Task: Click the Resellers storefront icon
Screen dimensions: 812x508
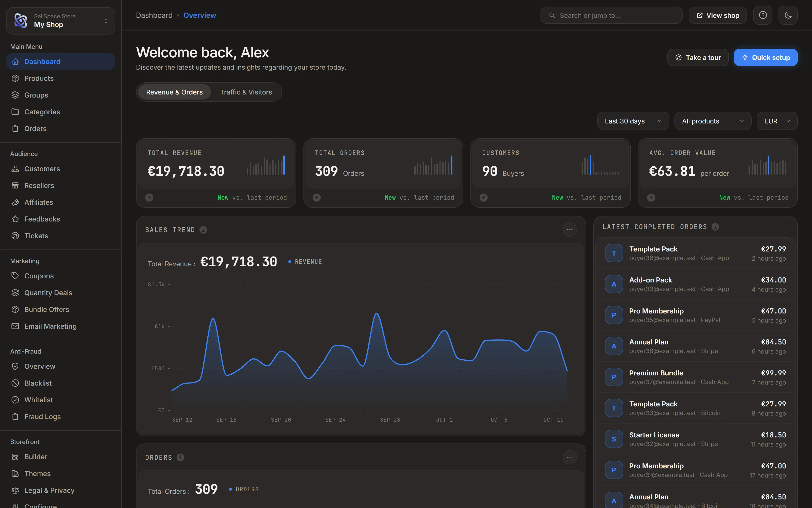Action: [x=15, y=185]
